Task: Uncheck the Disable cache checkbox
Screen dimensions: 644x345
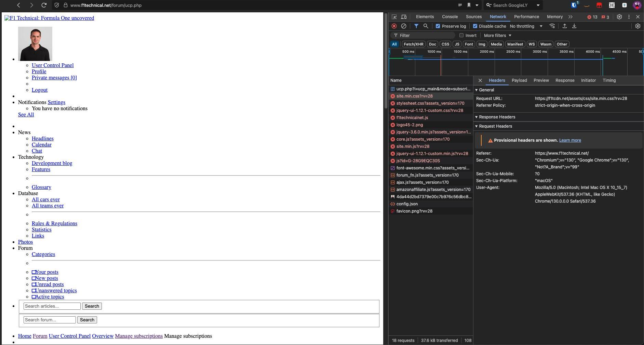Action: (x=475, y=26)
